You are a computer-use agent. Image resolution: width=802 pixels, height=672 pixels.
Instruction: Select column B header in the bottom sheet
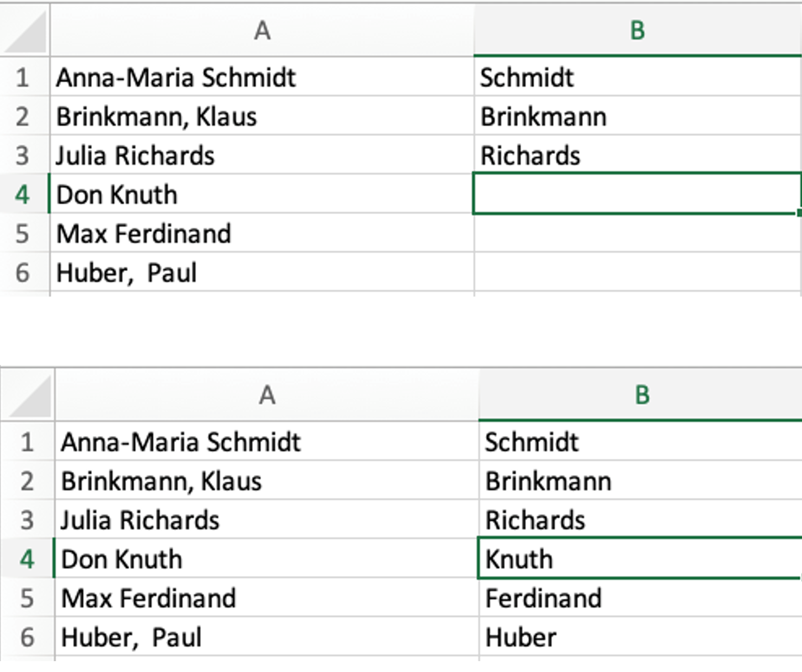click(x=642, y=395)
